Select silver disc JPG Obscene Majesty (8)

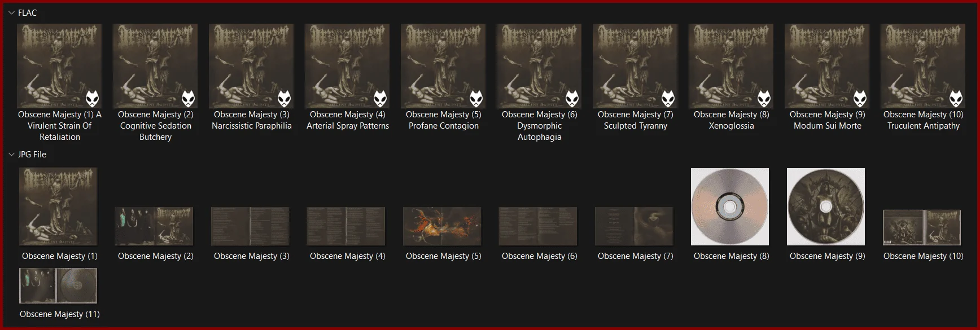pos(730,206)
